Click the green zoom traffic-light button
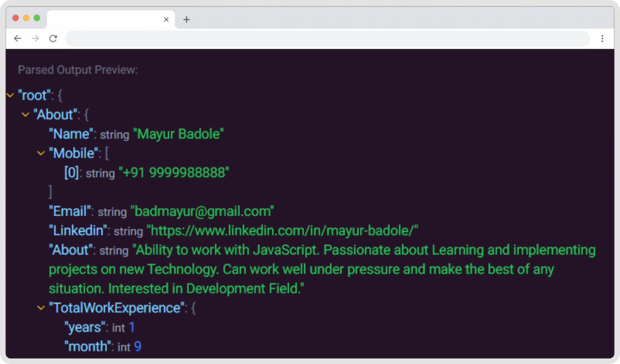Image resolution: width=620 pixels, height=364 pixels. (x=37, y=18)
